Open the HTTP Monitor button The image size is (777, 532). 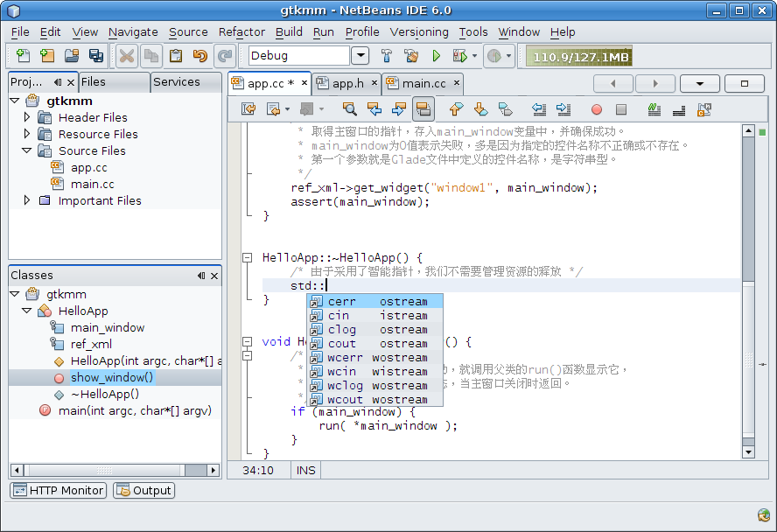click(x=59, y=490)
